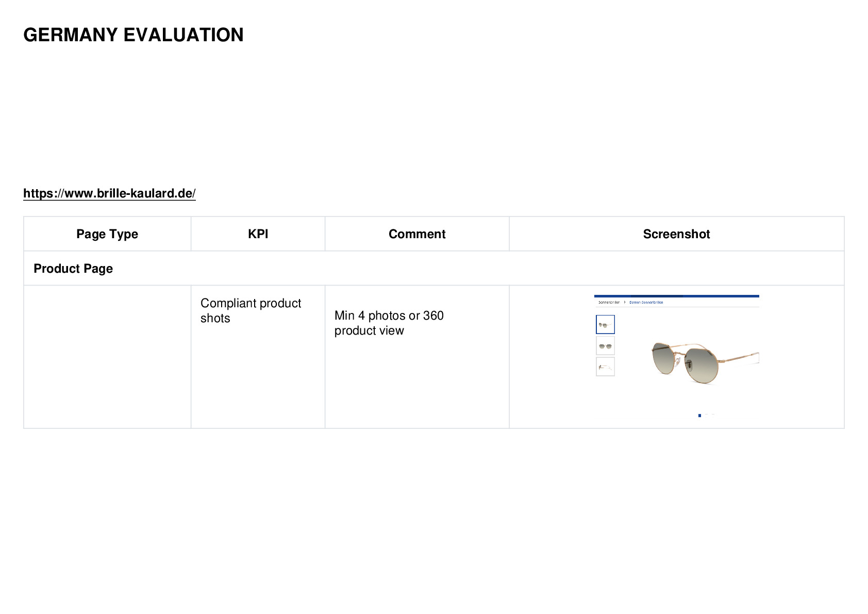Click the active blue carousel indicator dot
Screen dimensions: 868x614
[x=699, y=416]
